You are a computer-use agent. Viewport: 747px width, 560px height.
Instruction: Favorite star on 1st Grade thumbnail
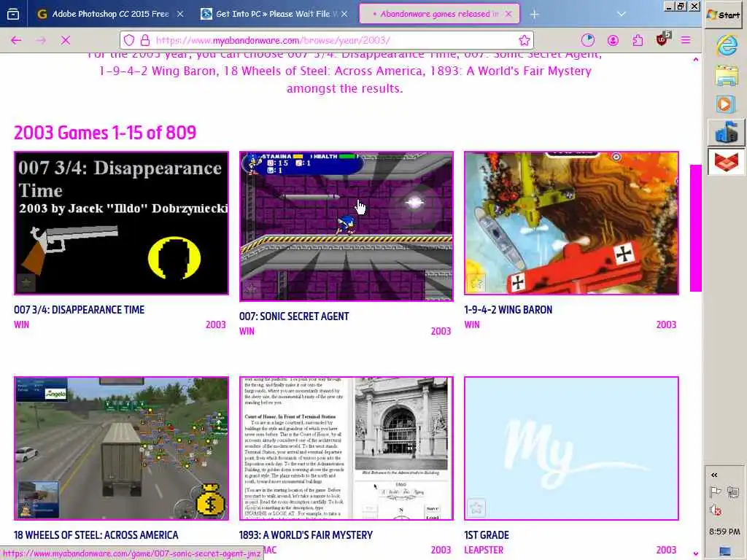(476, 508)
